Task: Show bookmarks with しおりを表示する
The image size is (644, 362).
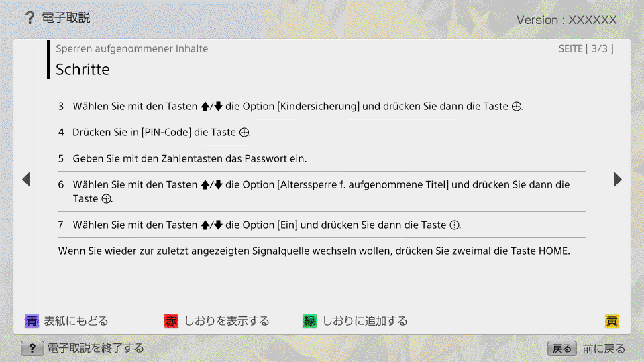Action: (x=218, y=321)
